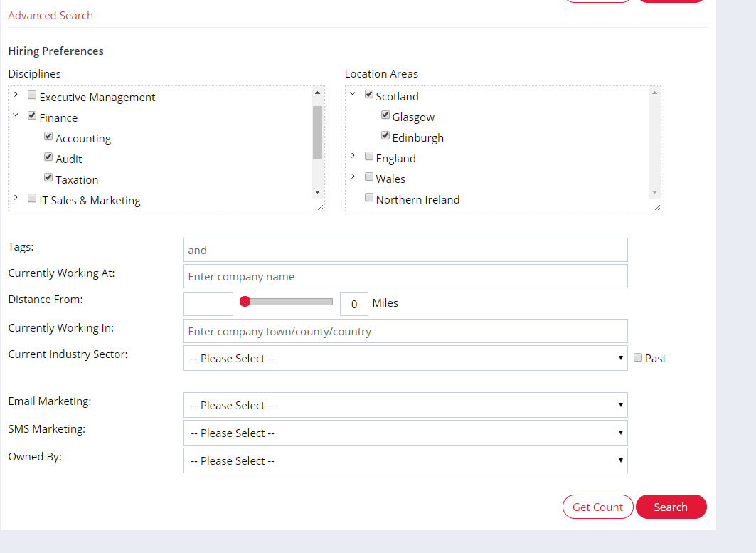Viewport: 756px width, 553px height.
Task: Expand the Wales location node
Action: (x=352, y=177)
